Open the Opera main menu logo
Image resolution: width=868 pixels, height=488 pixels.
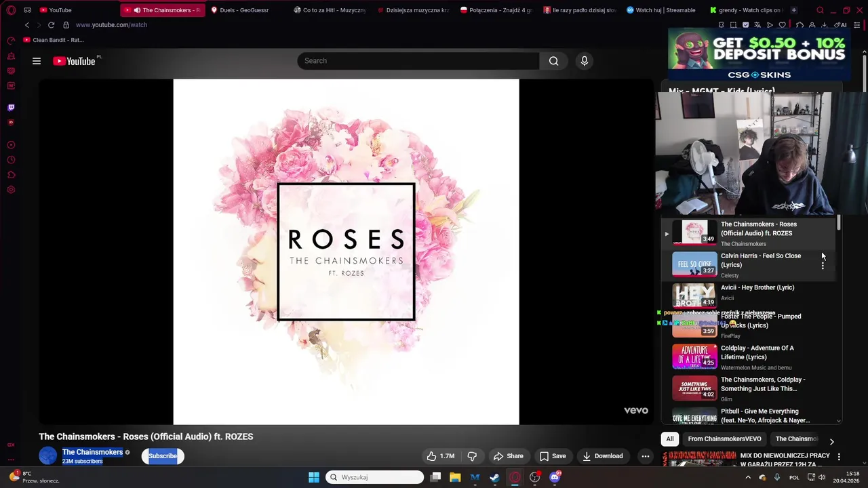point(11,10)
